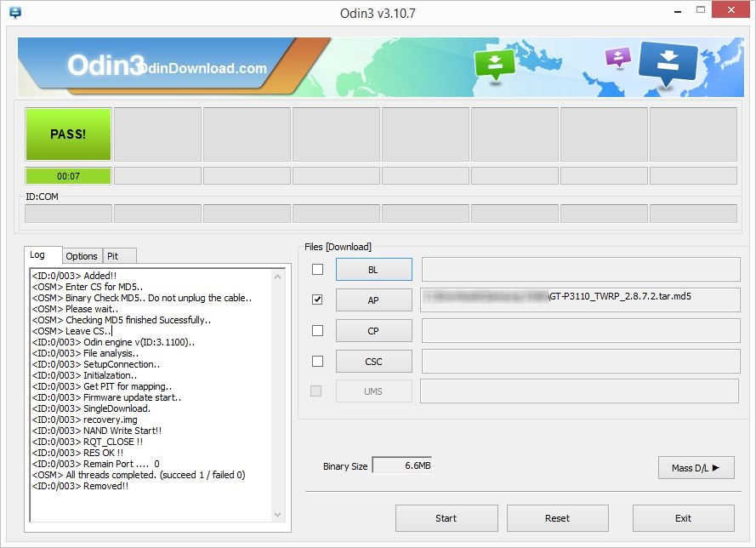
Task: Click the Binary Size 6.6MB field
Action: pos(402,465)
